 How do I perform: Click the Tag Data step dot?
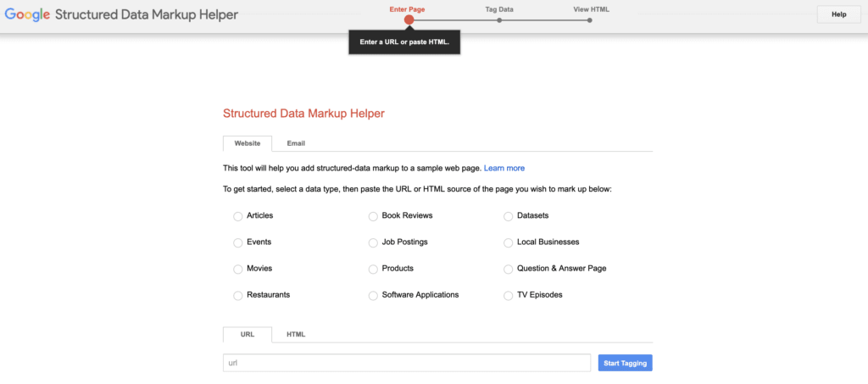[x=499, y=20]
